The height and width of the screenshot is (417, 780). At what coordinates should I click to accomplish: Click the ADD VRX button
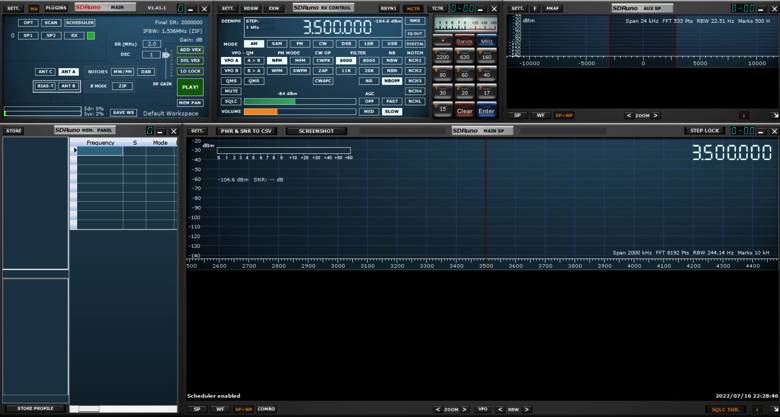tap(191, 50)
